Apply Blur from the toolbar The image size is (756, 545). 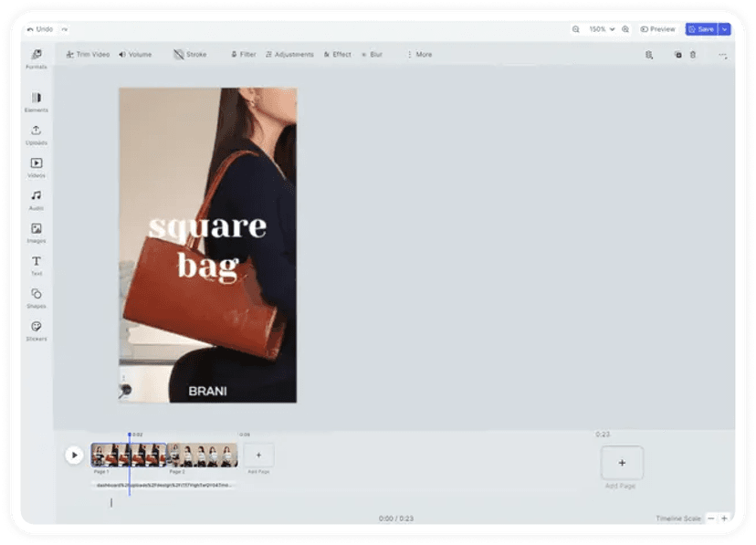click(x=371, y=54)
